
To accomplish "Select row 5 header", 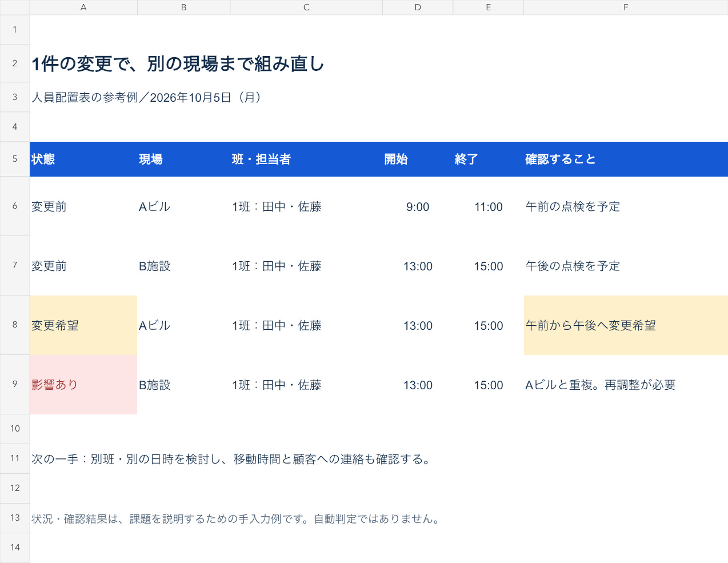I will click(15, 159).
